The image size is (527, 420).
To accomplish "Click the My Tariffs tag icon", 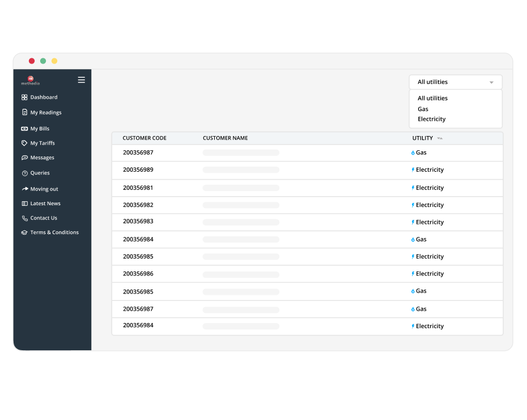I will [x=24, y=143].
